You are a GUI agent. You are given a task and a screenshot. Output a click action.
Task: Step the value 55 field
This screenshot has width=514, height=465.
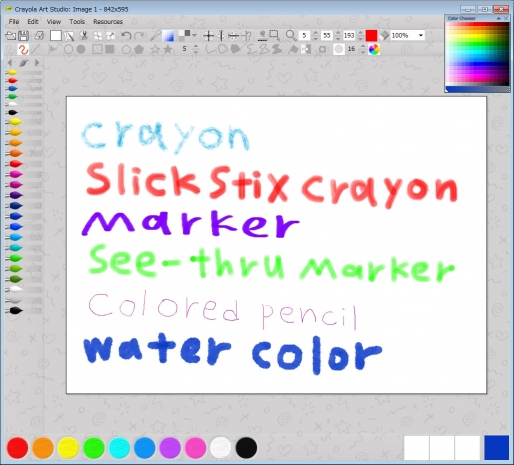(338, 36)
